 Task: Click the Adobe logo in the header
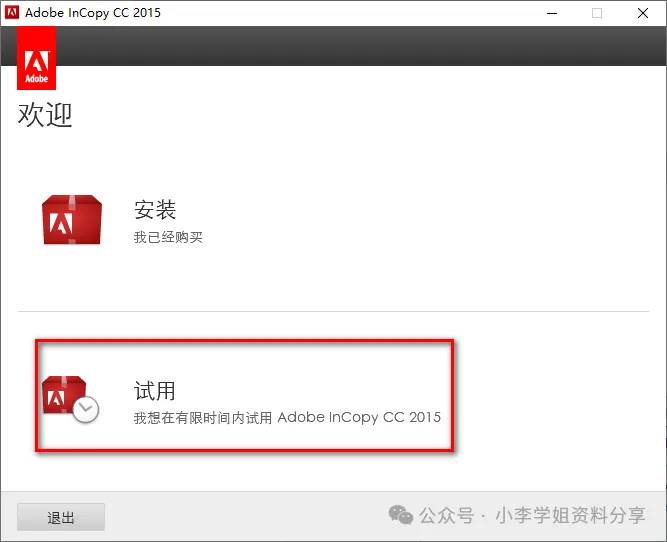point(37,58)
